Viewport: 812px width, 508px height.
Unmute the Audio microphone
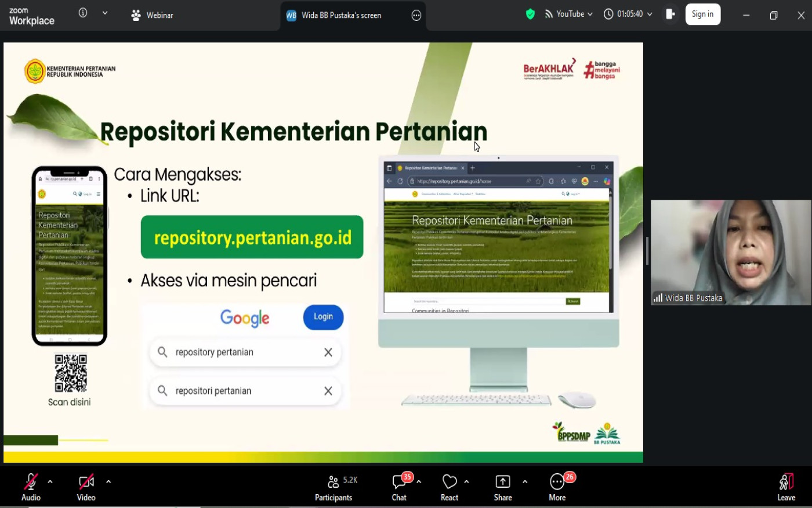click(x=31, y=487)
